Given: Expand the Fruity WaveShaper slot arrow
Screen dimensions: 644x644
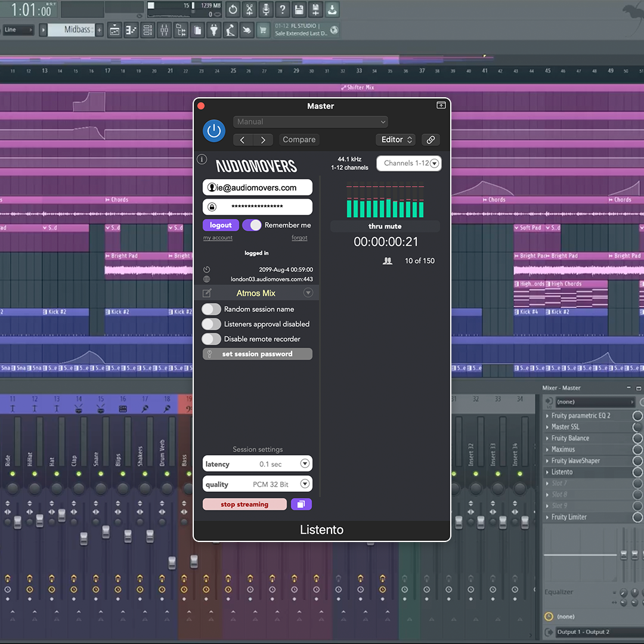Looking at the screenshot, I should pyautogui.click(x=547, y=461).
